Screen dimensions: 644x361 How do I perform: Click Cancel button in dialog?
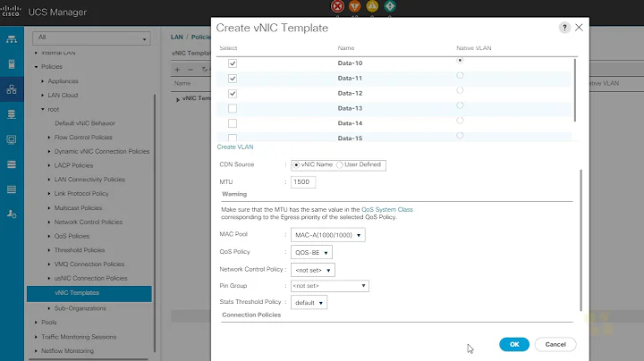click(x=555, y=345)
